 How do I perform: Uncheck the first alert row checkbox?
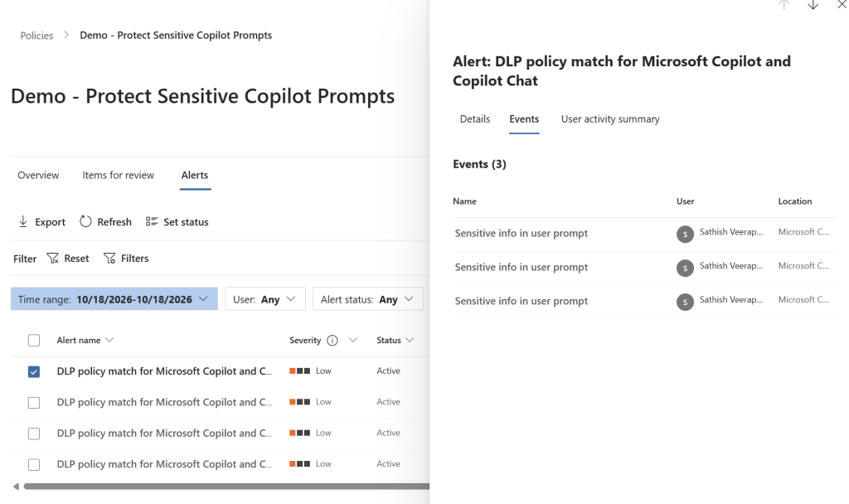point(33,371)
